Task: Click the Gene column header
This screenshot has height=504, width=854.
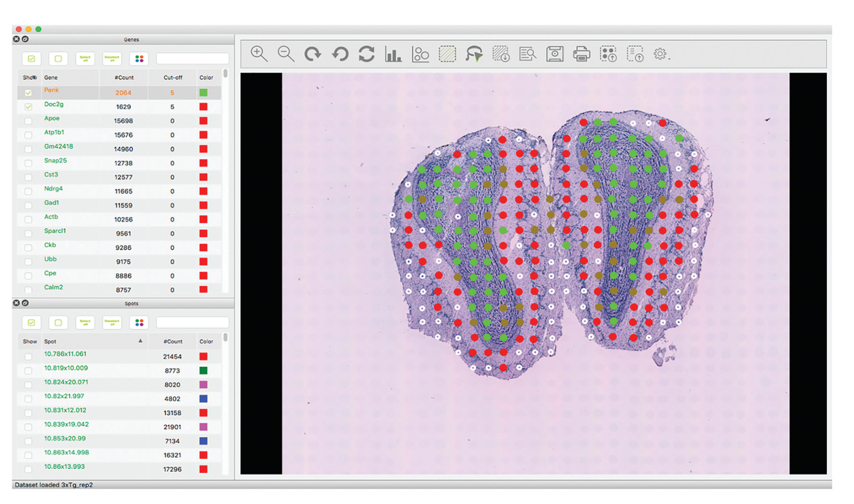Action: point(51,78)
